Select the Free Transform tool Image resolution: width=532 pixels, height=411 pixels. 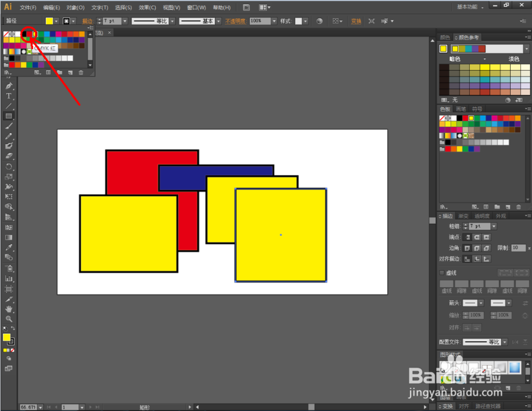tap(9, 196)
